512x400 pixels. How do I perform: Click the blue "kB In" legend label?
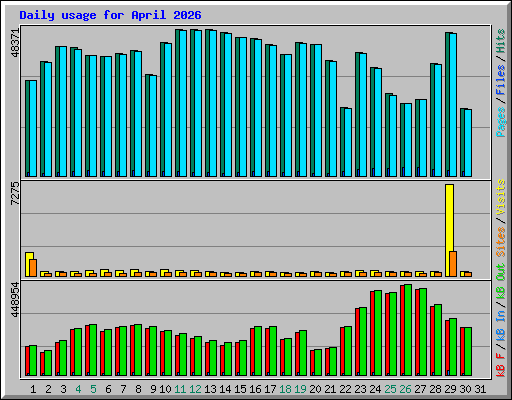[x=501, y=325]
